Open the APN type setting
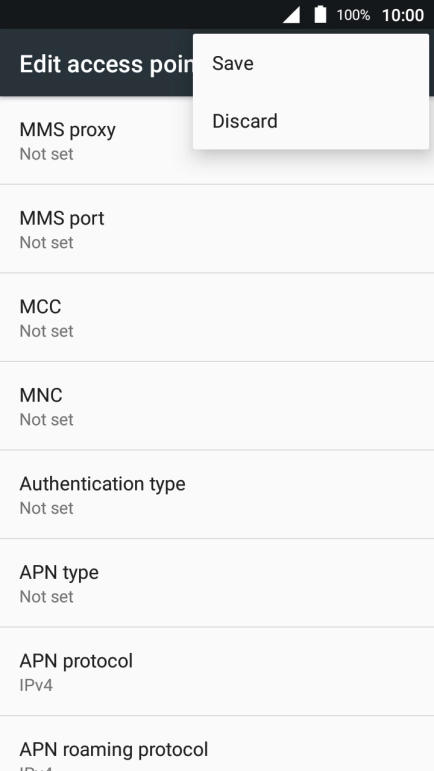The height and width of the screenshot is (771, 434). click(x=217, y=583)
